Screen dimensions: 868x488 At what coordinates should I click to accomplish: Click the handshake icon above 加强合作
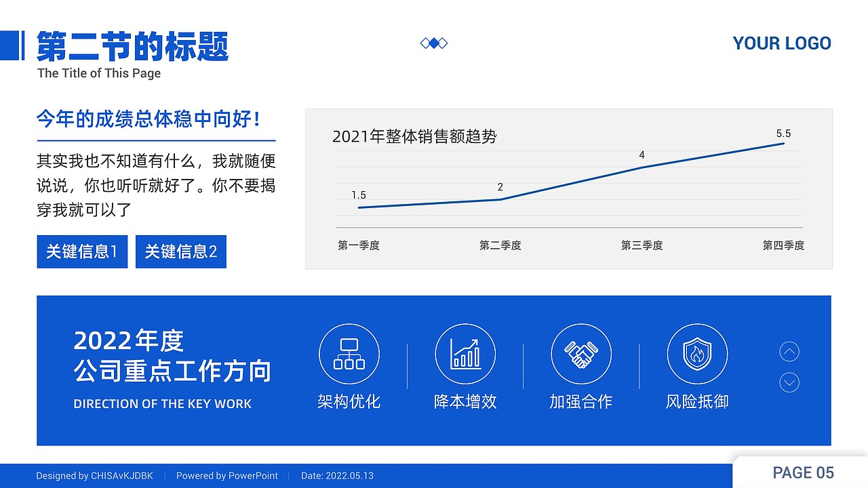(581, 354)
